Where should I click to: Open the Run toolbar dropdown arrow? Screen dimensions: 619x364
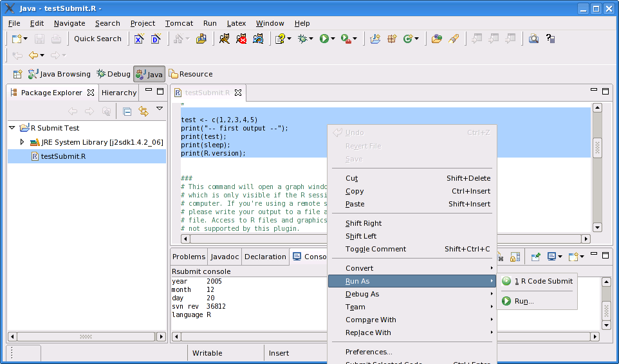click(333, 39)
